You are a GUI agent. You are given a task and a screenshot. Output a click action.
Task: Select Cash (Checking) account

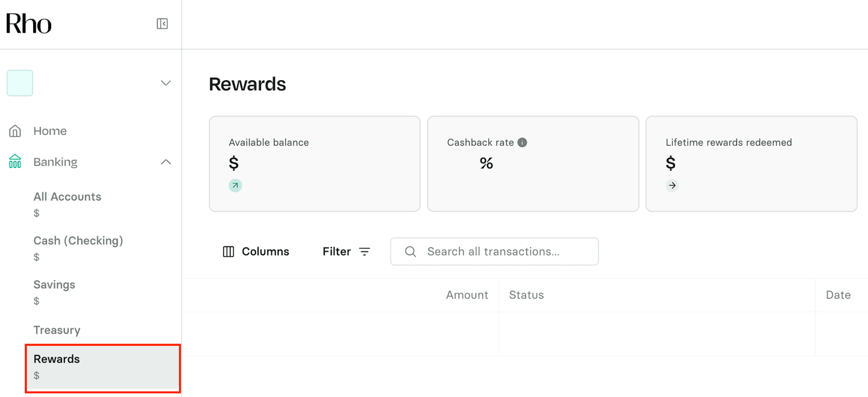(78, 241)
